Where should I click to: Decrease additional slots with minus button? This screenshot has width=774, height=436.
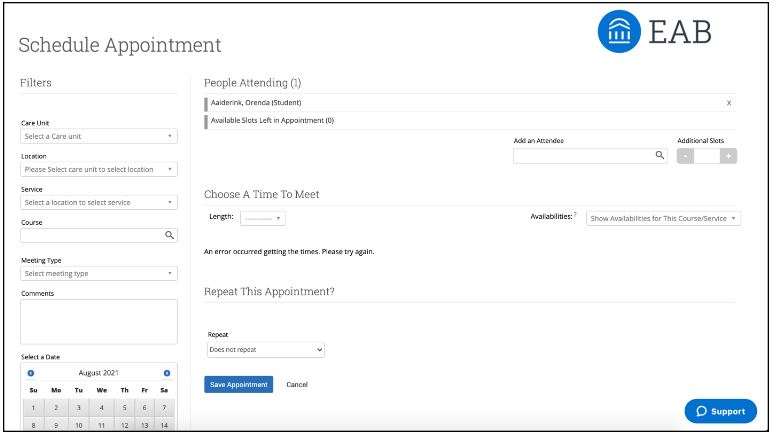pyautogui.click(x=686, y=156)
